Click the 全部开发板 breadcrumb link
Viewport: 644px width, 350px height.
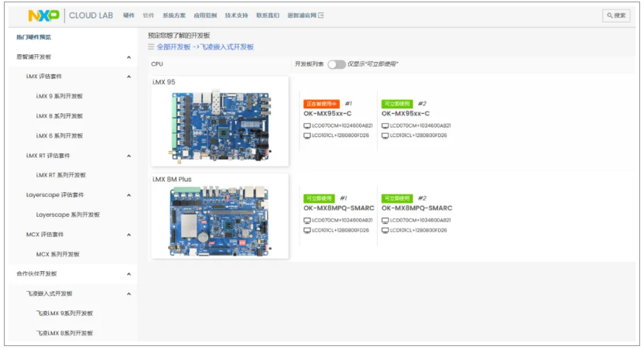click(x=173, y=46)
